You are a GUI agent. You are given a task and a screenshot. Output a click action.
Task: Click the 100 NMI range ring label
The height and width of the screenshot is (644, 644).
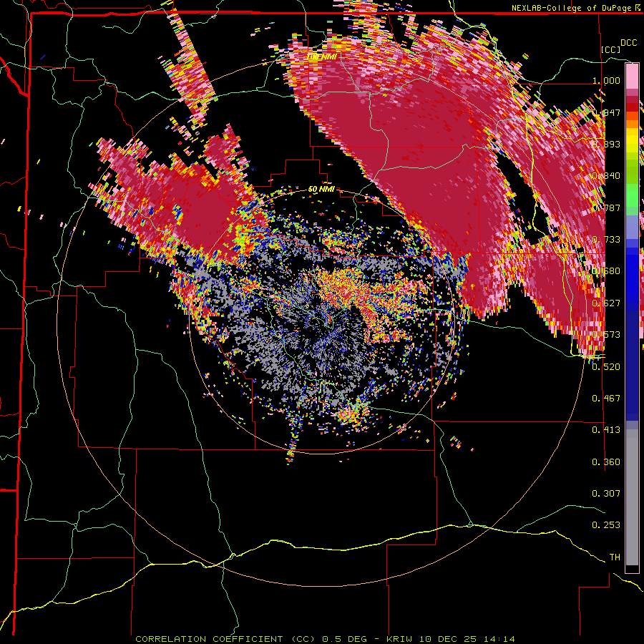click(322, 57)
